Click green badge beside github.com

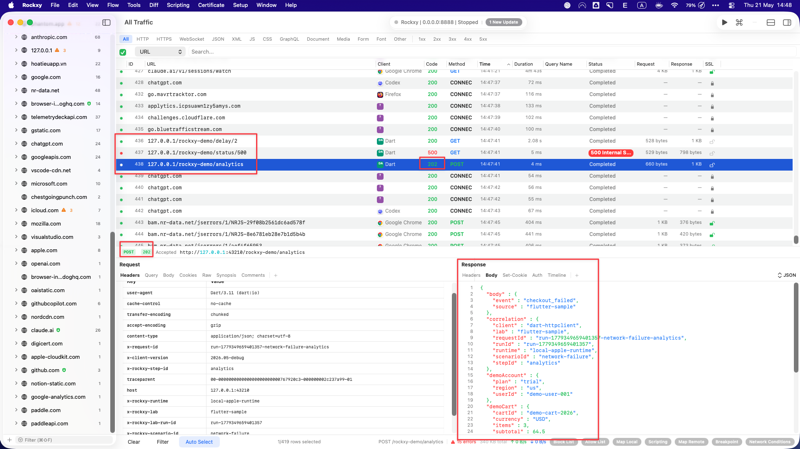pyautogui.click(x=64, y=370)
